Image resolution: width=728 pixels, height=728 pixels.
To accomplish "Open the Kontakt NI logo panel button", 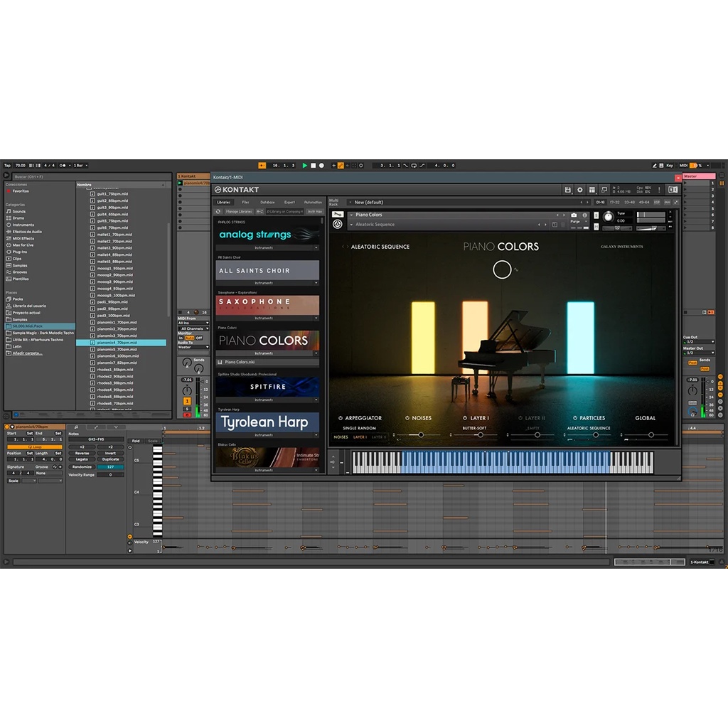I will click(673, 190).
